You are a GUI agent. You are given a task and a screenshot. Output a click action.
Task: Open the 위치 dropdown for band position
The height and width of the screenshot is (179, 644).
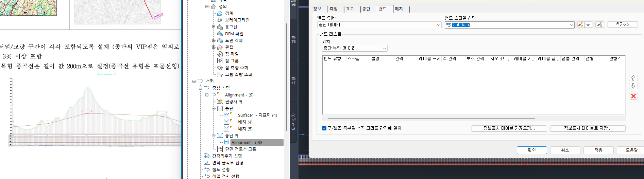(354, 48)
